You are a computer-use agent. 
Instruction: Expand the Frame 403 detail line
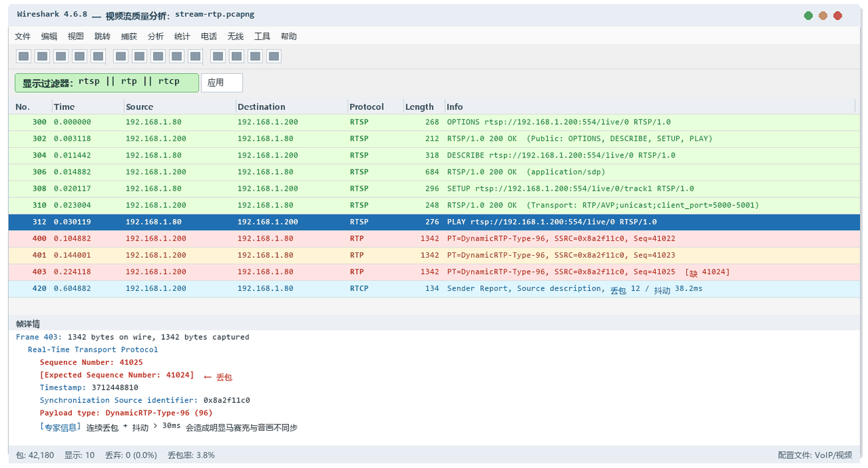click(x=133, y=337)
